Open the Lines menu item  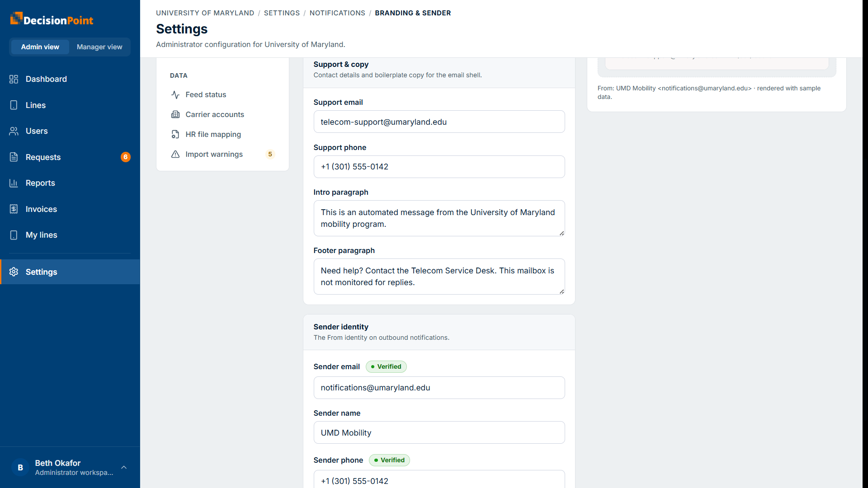click(x=70, y=105)
